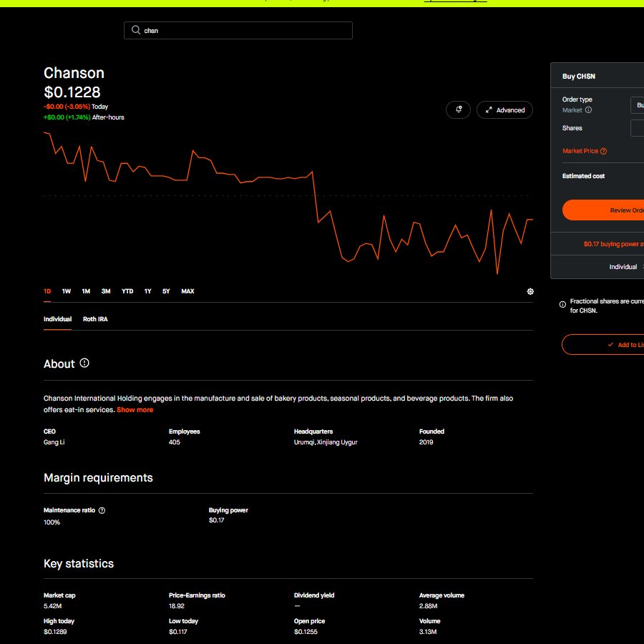Click the Market cap value 5.42M

click(x=52, y=606)
